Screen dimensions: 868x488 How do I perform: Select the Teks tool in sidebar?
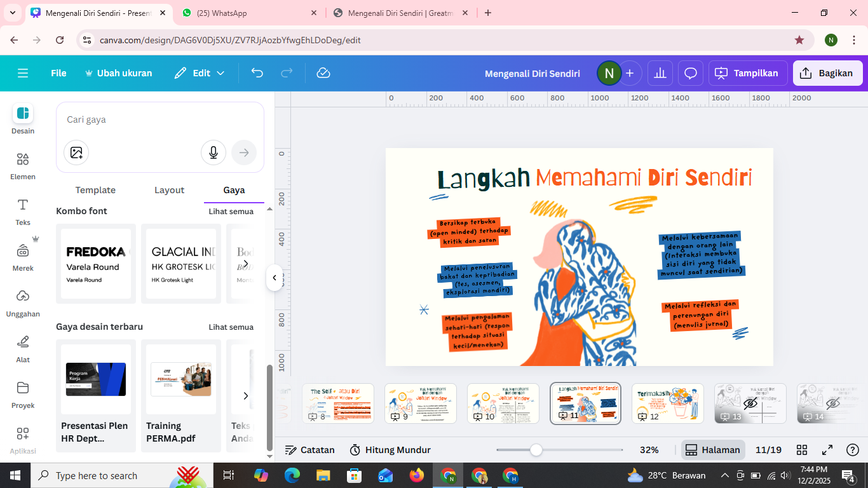(23, 211)
